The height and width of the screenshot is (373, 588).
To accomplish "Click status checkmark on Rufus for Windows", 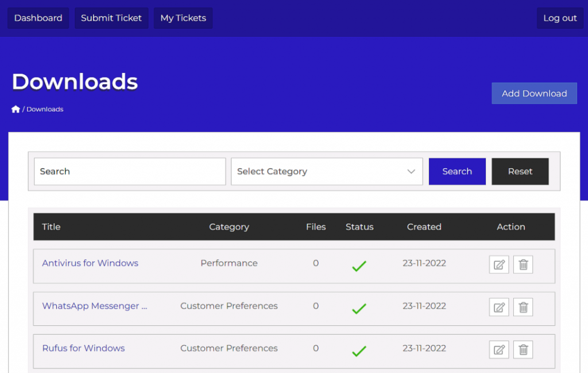I will click(x=359, y=351).
